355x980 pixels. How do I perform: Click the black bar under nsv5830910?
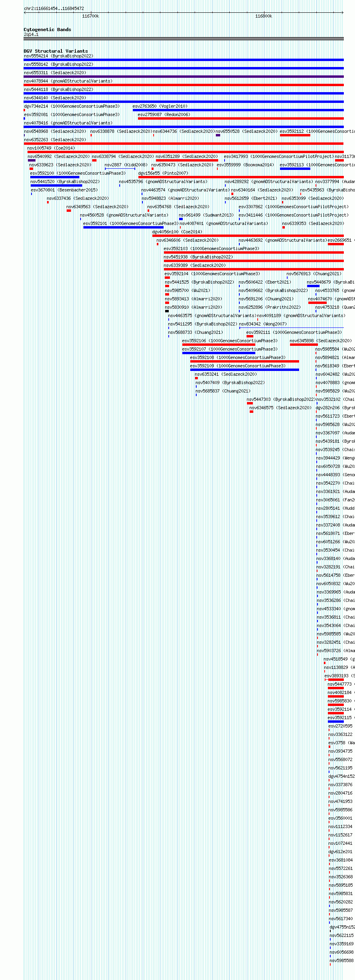(x=167, y=311)
